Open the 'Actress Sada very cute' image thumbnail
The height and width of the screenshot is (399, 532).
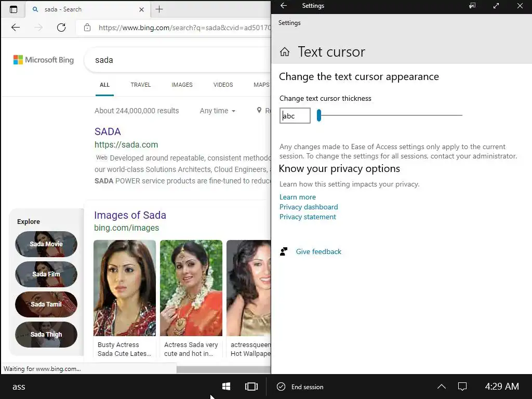(x=191, y=288)
